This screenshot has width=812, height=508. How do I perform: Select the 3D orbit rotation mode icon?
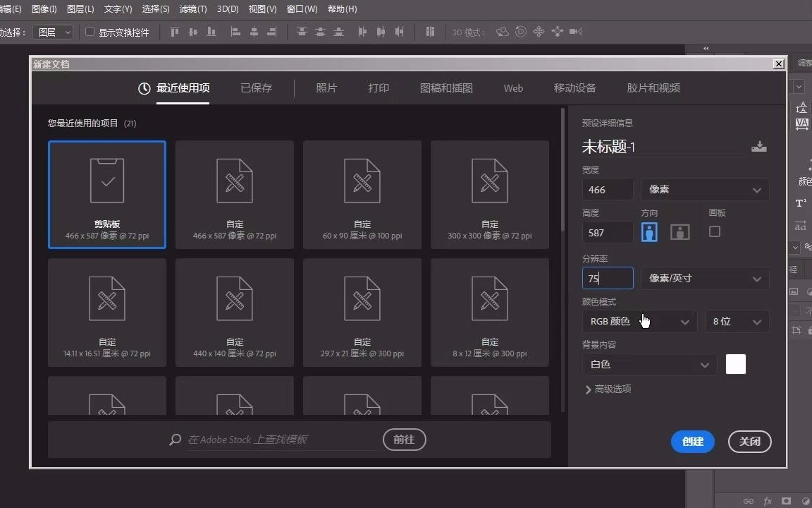[503, 31]
